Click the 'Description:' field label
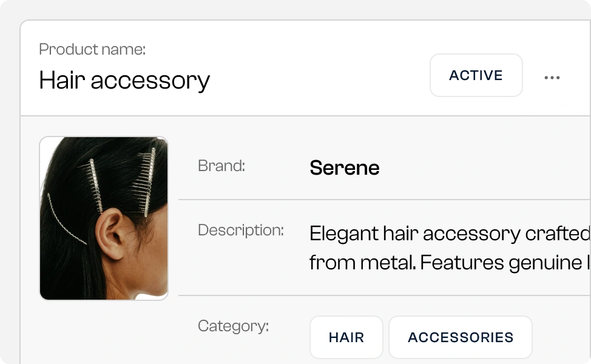591x364 pixels. (x=240, y=230)
